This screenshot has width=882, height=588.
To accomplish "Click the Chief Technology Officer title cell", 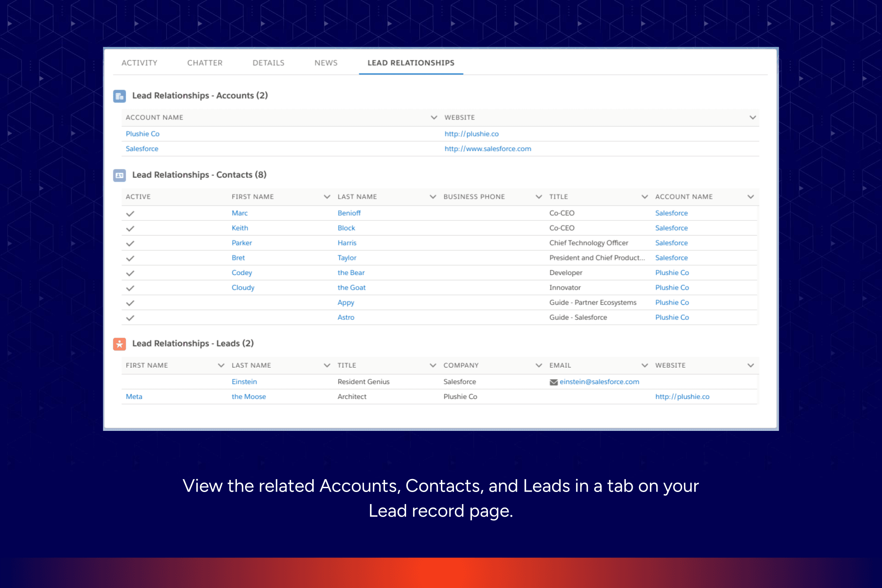I will 589,243.
